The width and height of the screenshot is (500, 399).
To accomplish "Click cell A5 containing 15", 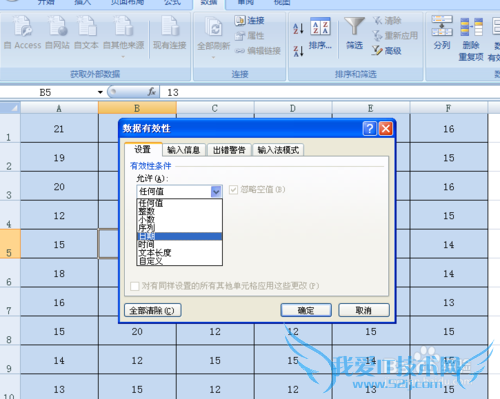I will tap(59, 244).
